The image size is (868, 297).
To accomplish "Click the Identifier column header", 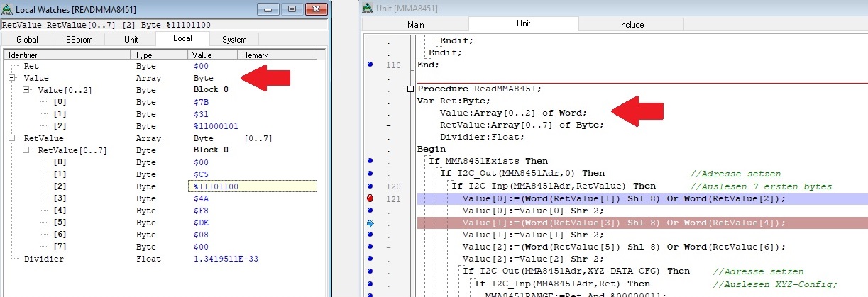I will [x=68, y=55].
